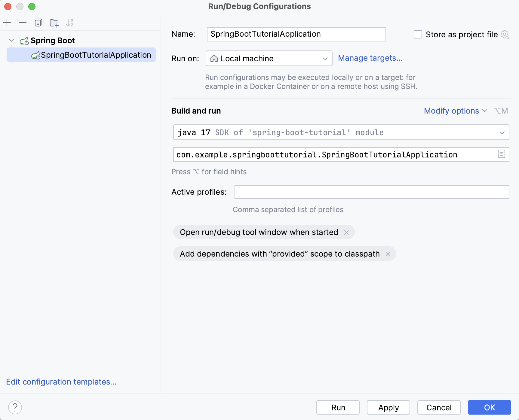Enable Store as project file
This screenshot has height=420, width=519.
pyautogui.click(x=418, y=34)
